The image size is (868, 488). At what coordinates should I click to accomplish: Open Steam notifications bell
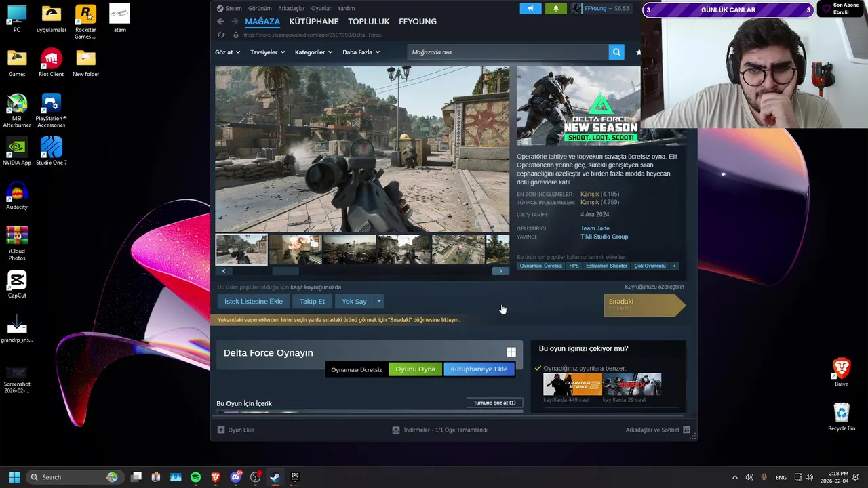pos(556,9)
